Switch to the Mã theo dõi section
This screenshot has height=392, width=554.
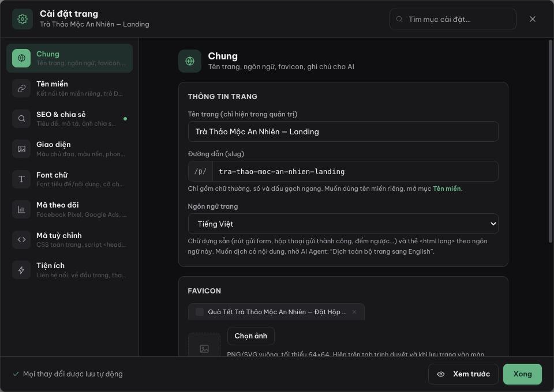click(x=70, y=210)
